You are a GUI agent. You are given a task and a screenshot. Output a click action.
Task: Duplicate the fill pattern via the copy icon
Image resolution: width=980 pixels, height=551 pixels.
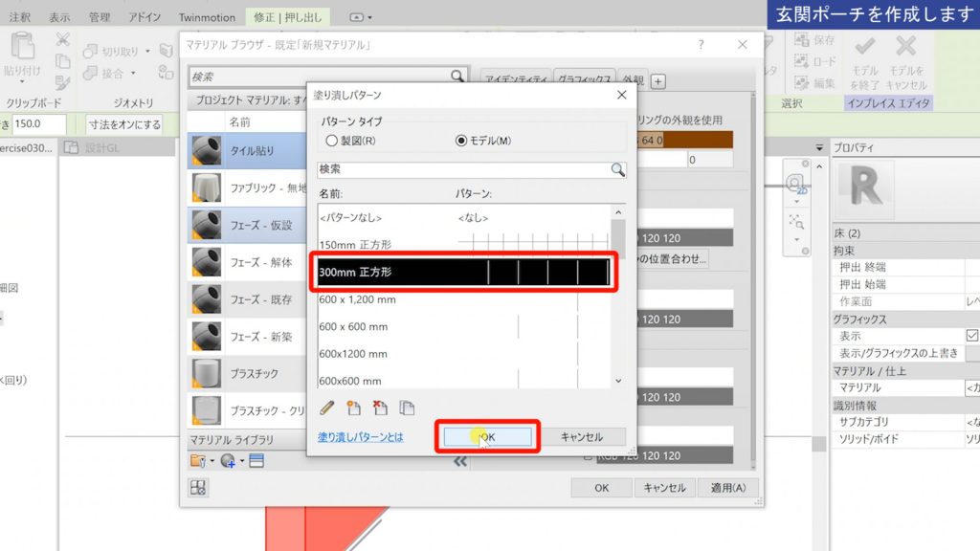coord(407,407)
